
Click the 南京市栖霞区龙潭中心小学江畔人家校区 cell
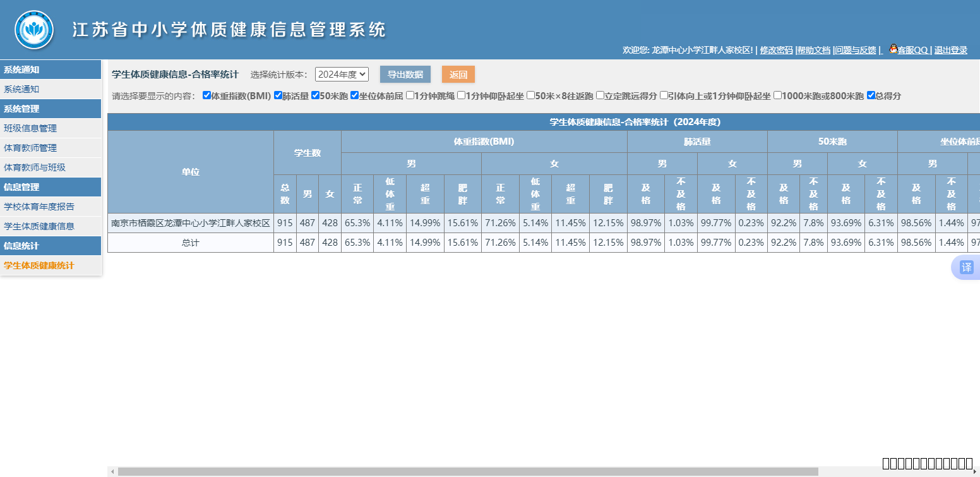tap(191, 223)
